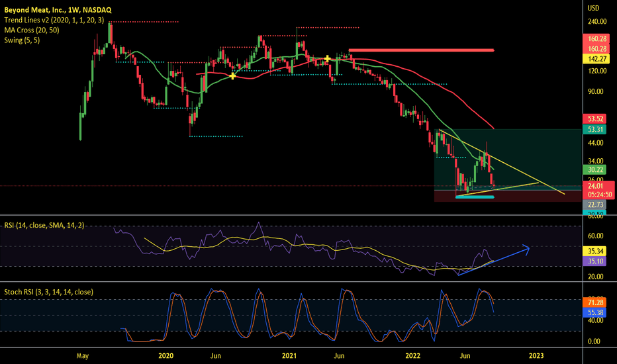Select the Trend Lines v2 indicator legend

[x=54, y=20]
